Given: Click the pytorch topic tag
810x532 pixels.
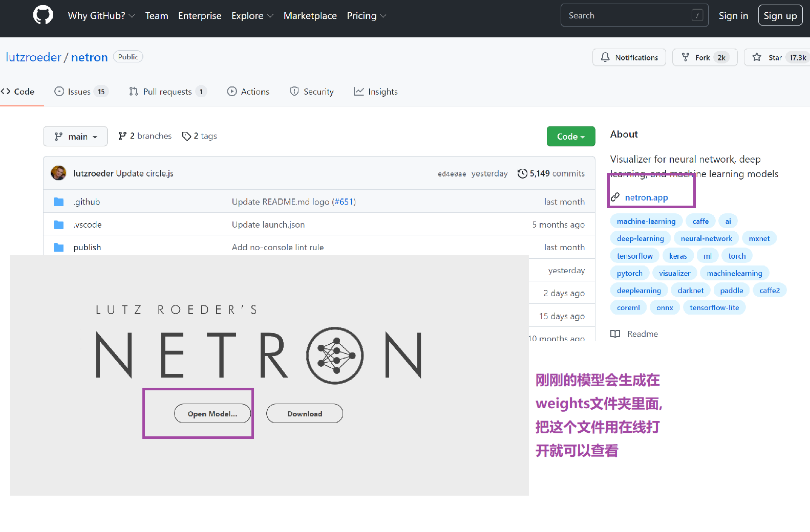Looking at the screenshot, I should [x=630, y=273].
